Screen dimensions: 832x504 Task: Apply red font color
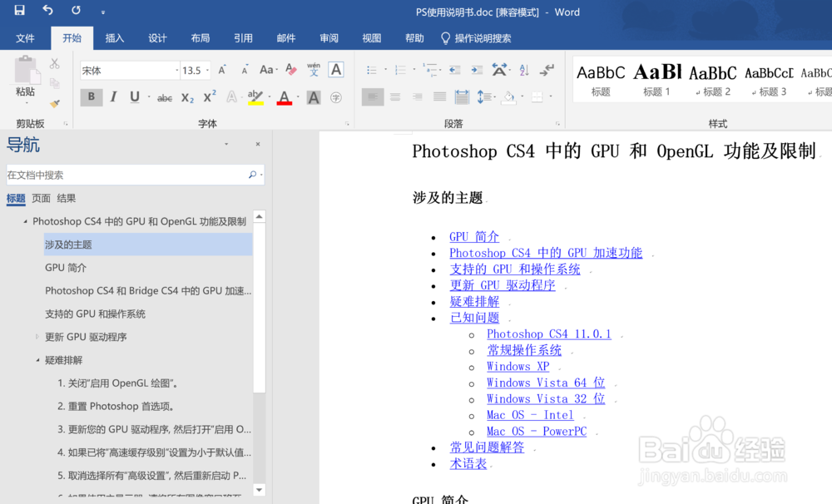click(285, 97)
